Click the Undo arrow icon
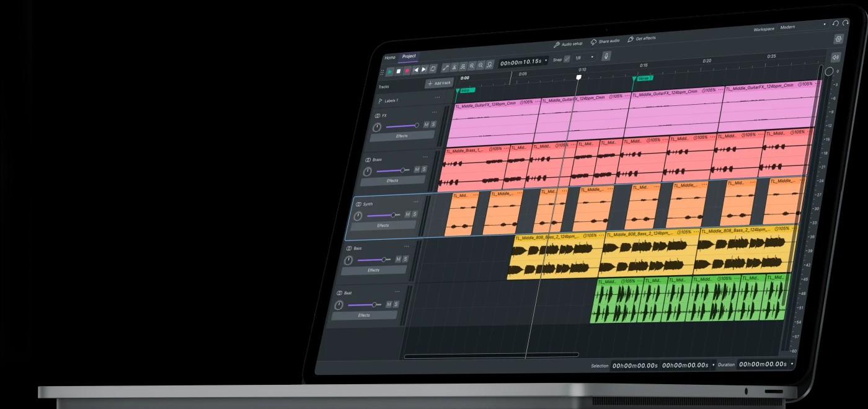Screen dimensions: 868x409 835,24
